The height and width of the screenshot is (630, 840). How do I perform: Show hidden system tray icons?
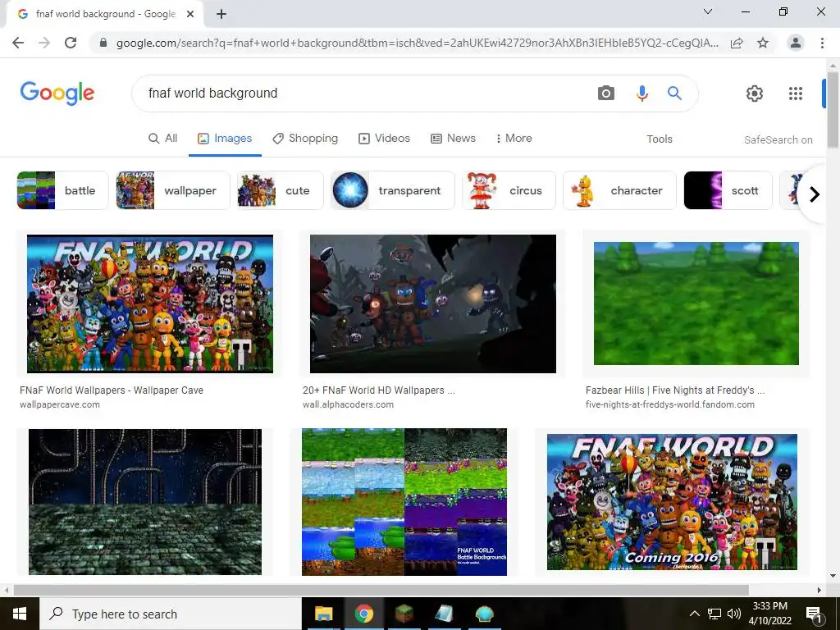[x=694, y=614]
